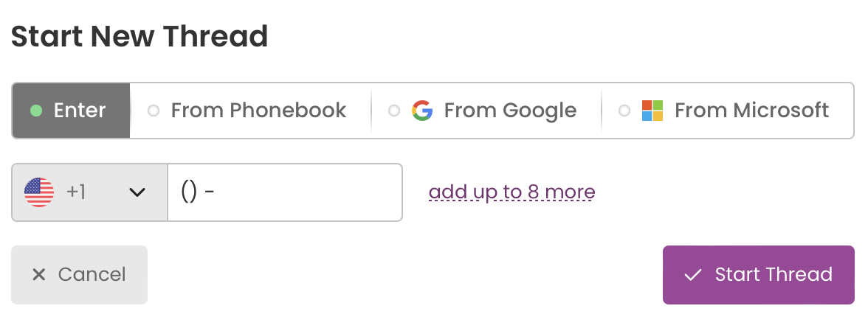
Task: Choose the From Microsoft text label
Action: pos(751,111)
